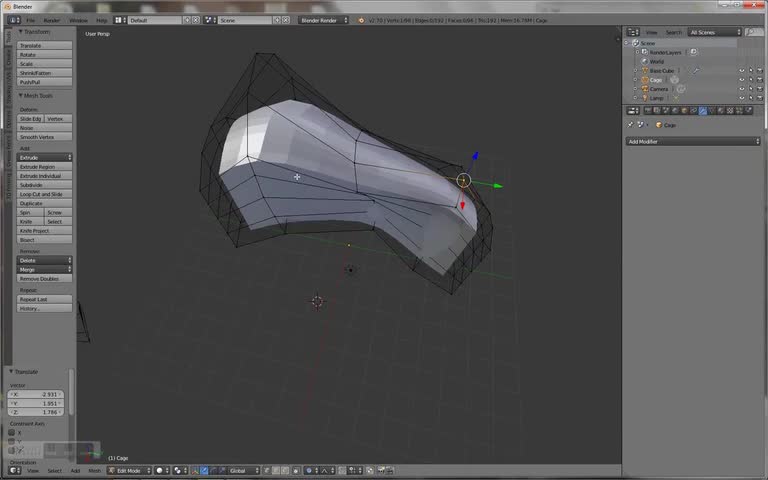The width and height of the screenshot is (768, 480).
Task: Click the face select mode icon
Action: click(285, 470)
